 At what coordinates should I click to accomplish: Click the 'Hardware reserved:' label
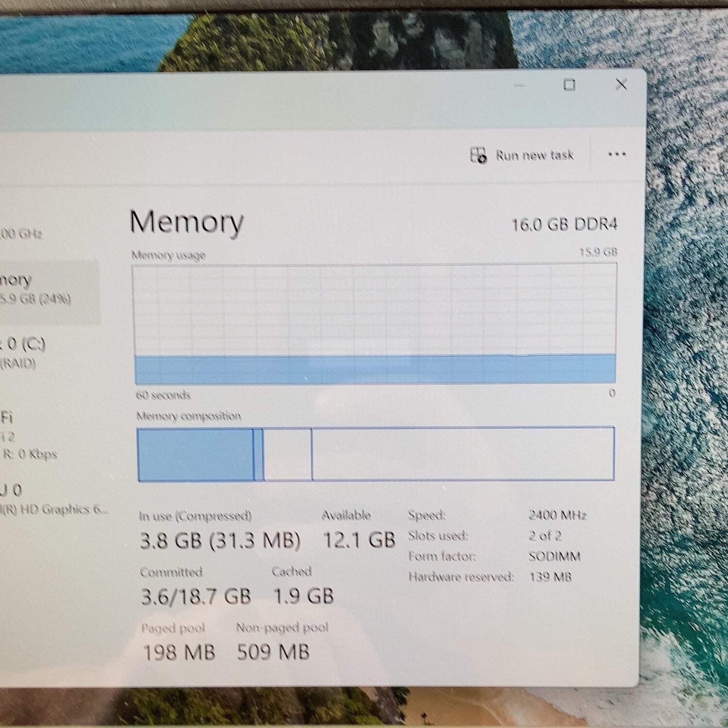click(x=461, y=577)
